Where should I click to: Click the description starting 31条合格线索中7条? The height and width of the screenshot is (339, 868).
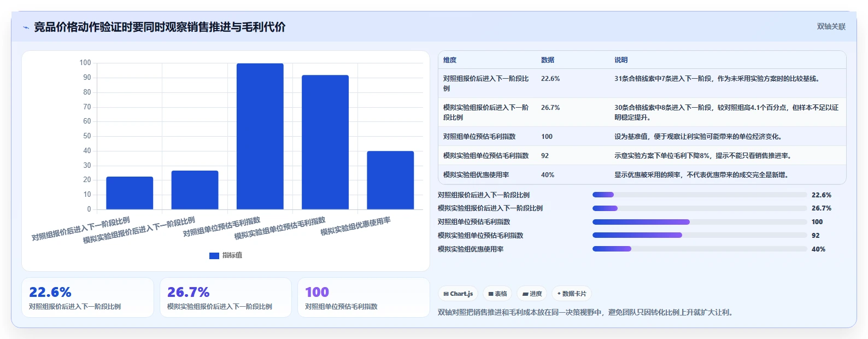tap(717, 79)
